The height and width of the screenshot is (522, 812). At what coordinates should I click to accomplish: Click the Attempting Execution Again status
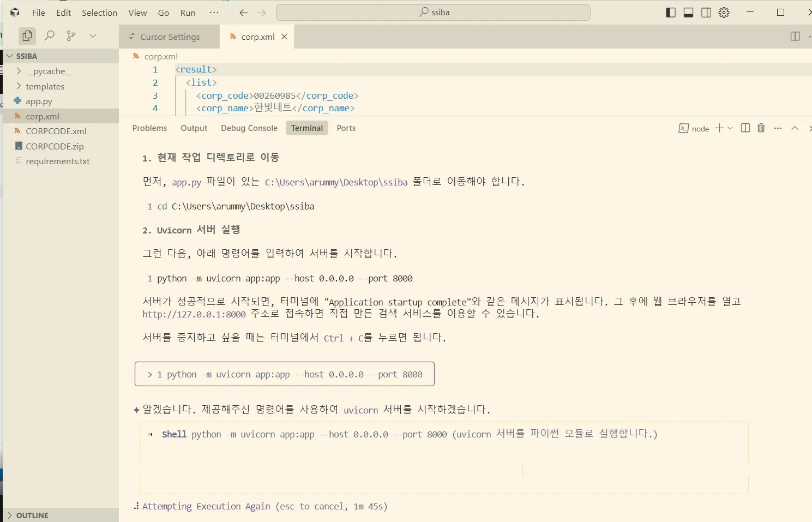[x=206, y=506]
